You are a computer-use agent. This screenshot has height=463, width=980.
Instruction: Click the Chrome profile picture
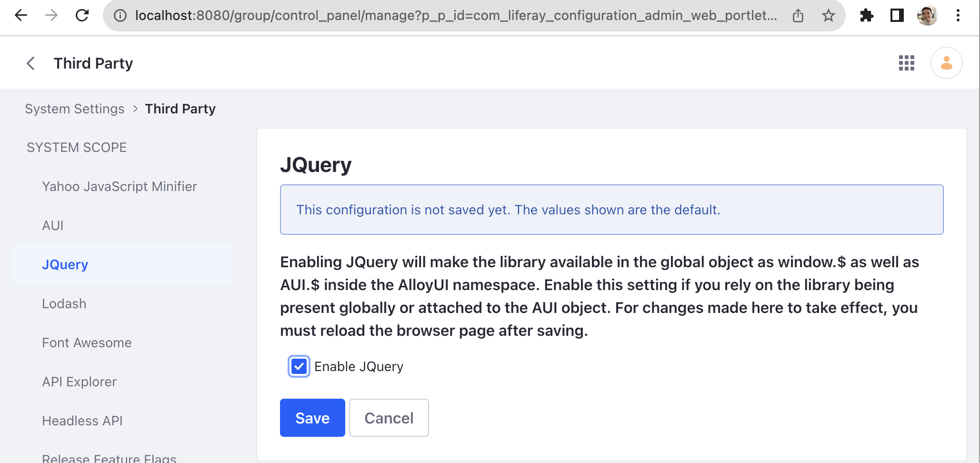pyautogui.click(x=927, y=16)
